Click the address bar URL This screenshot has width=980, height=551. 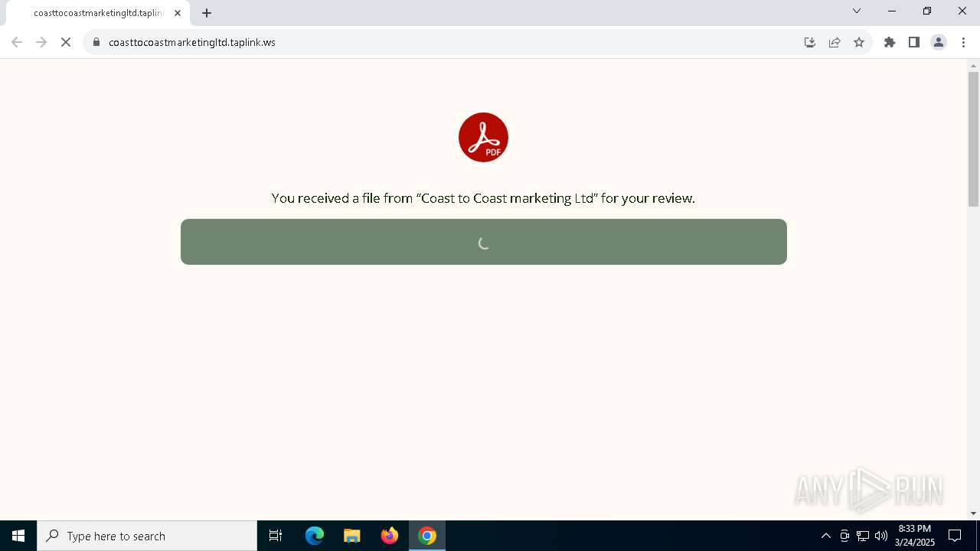[x=192, y=42]
